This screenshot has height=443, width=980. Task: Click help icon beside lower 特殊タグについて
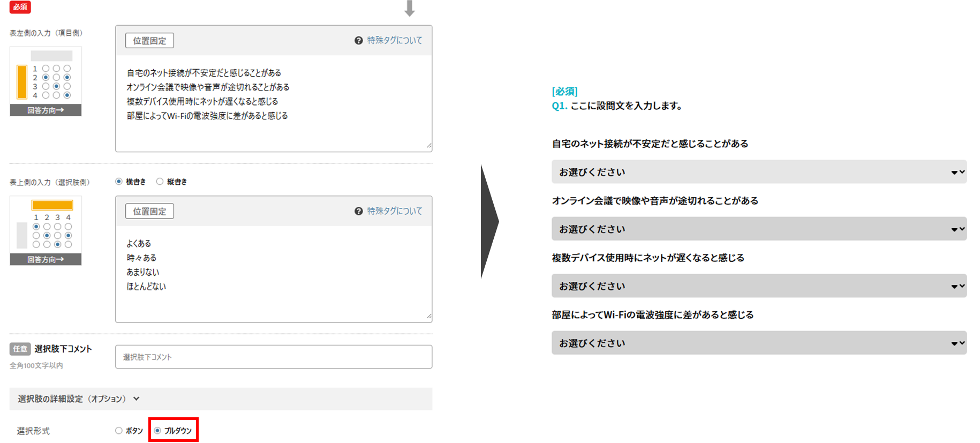pos(358,212)
